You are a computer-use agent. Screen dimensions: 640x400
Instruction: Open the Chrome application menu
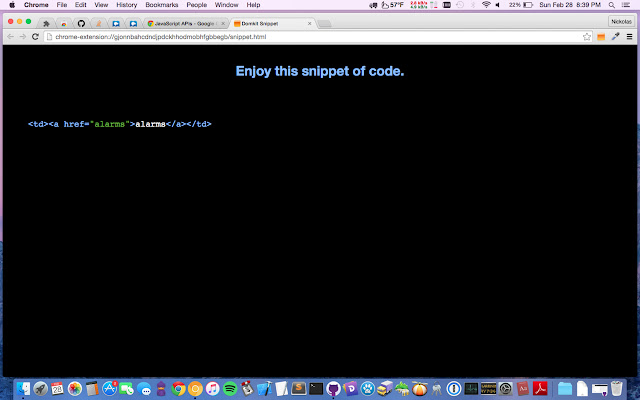(36, 5)
